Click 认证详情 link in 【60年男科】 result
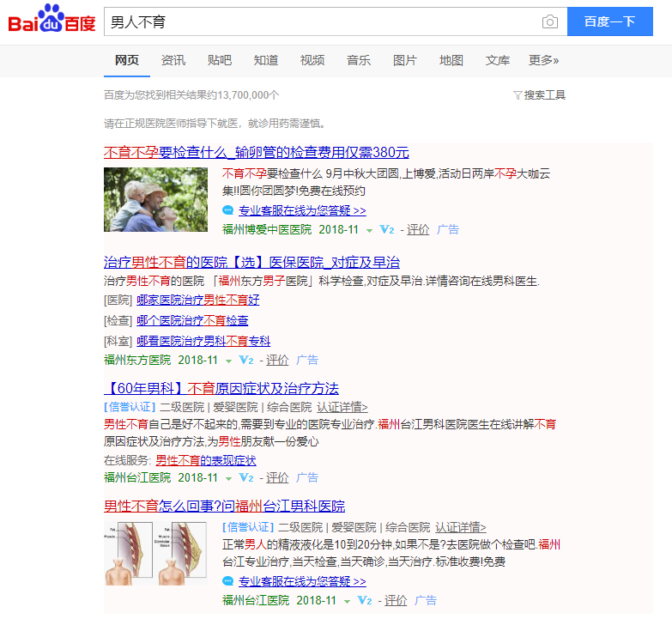The height and width of the screenshot is (619, 672). (342, 407)
